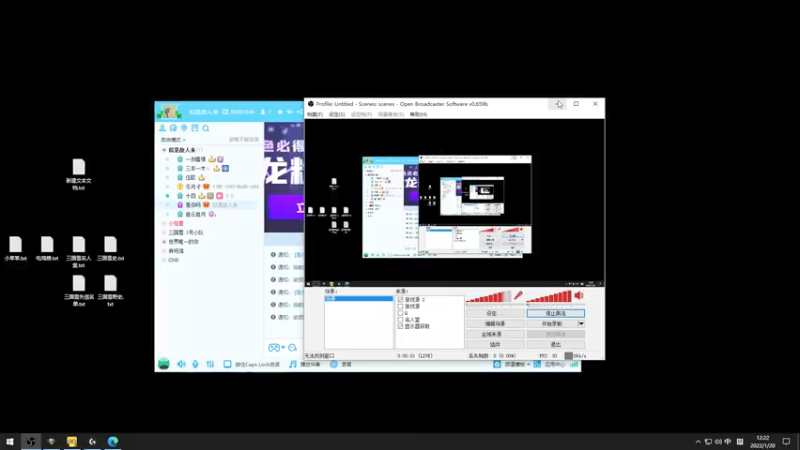Viewport: 800px width, 450px height.
Task: Check the second 游戏源 source checkbox
Action: click(x=401, y=306)
